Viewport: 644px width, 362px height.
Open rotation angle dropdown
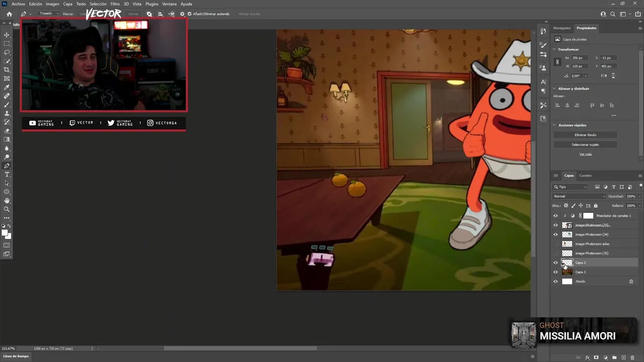585,75
